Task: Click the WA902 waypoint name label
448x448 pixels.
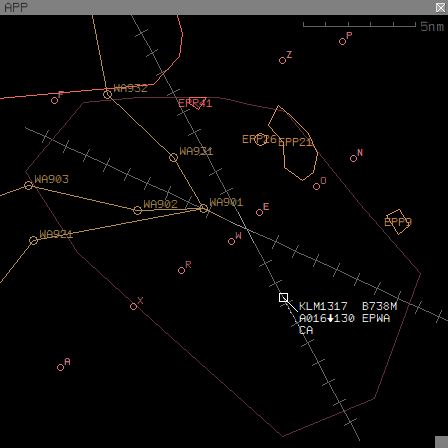Action: (x=160, y=204)
